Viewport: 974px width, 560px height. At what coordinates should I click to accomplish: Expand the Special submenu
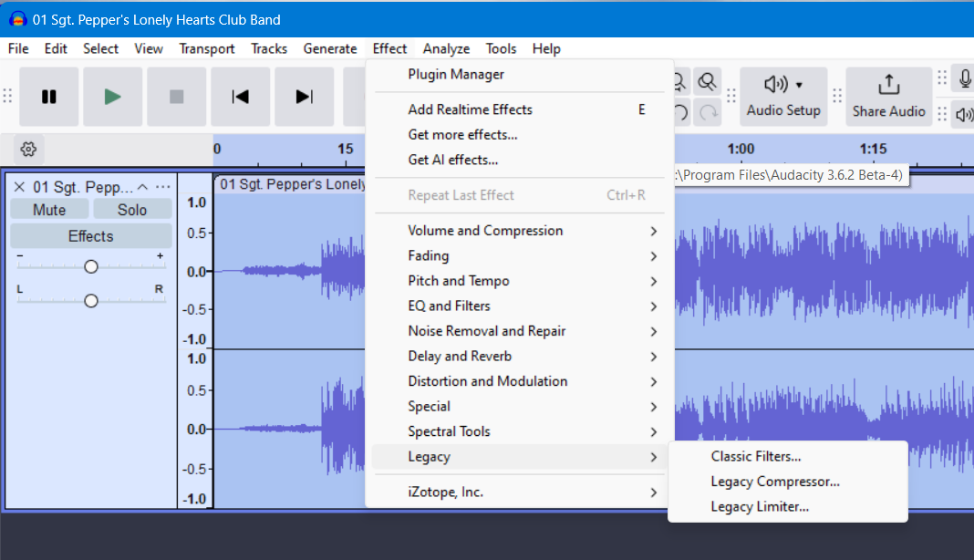coord(519,407)
